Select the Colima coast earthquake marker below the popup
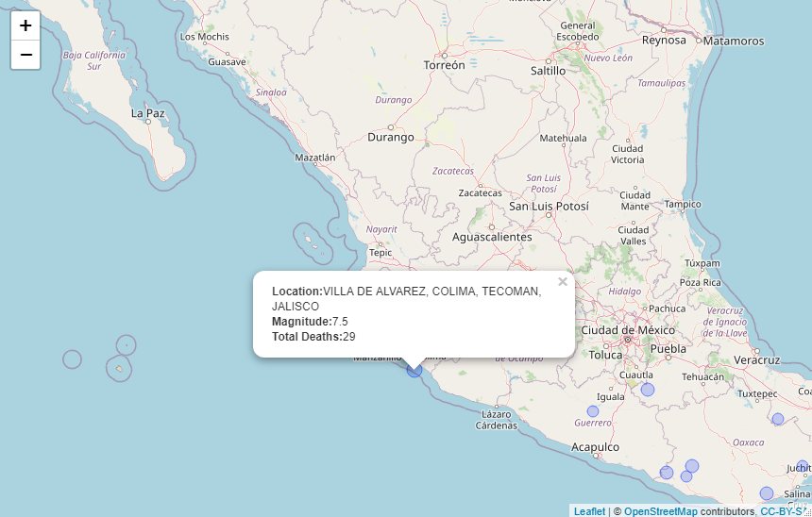Screen dimensions: 812x517 pyautogui.click(x=414, y=370)
